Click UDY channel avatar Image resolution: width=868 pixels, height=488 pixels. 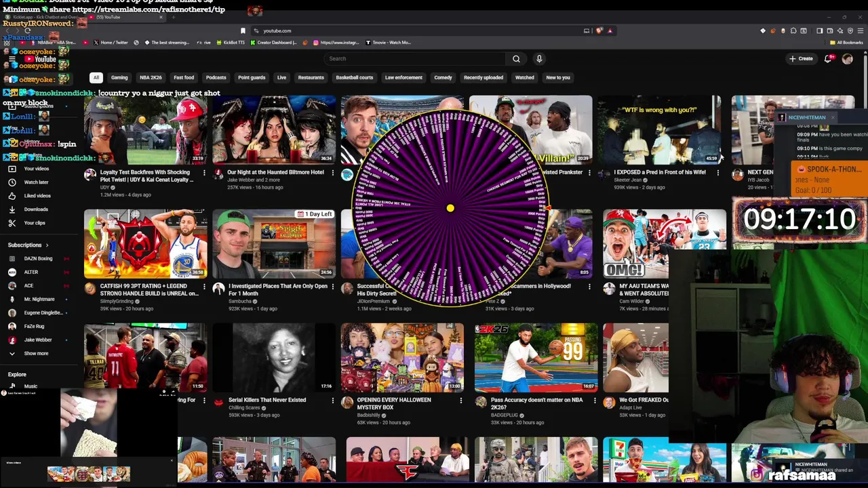pyautogui.click(x=90, y=175)
